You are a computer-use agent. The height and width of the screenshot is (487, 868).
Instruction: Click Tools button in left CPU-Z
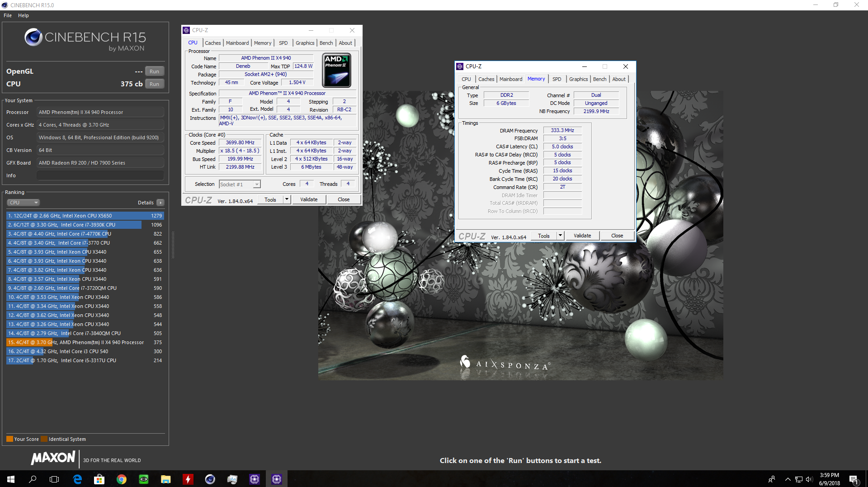click(x=270, y=199)
